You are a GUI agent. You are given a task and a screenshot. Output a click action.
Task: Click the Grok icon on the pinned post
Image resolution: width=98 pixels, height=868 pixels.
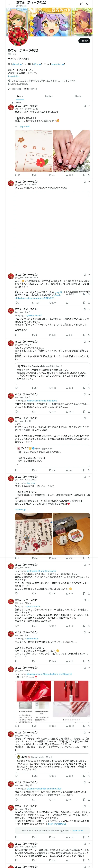point(84,105)
